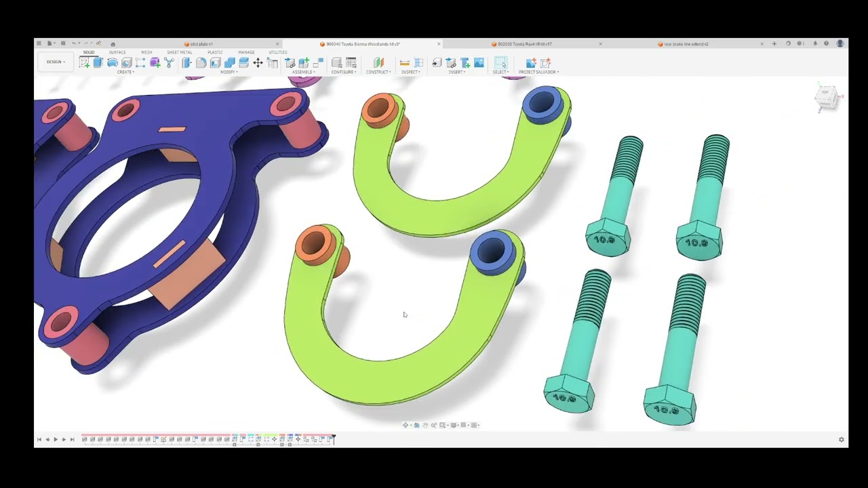Click the timeline settings gear icon
The width and height of the screenshot is (868, 488).
click(x=842, y=439)
